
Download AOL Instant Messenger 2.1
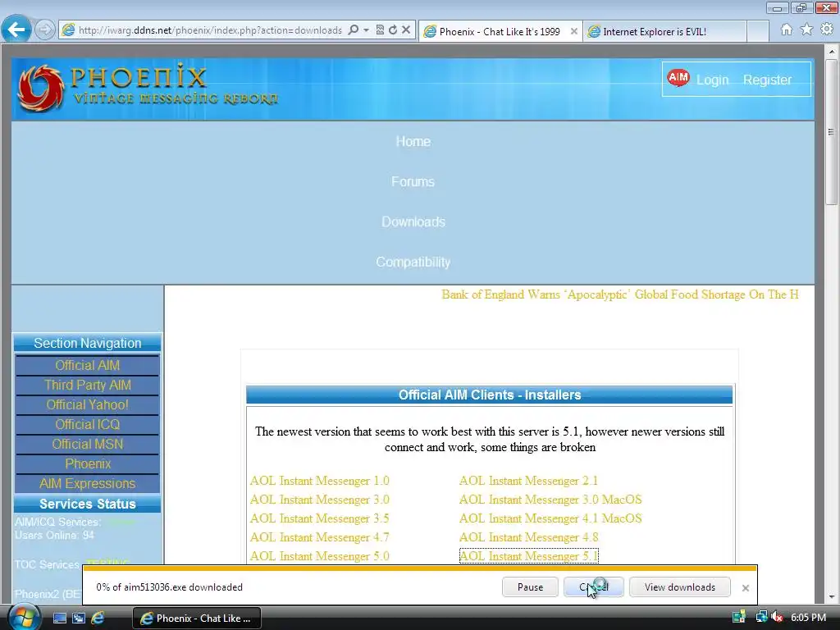[529, 481]
